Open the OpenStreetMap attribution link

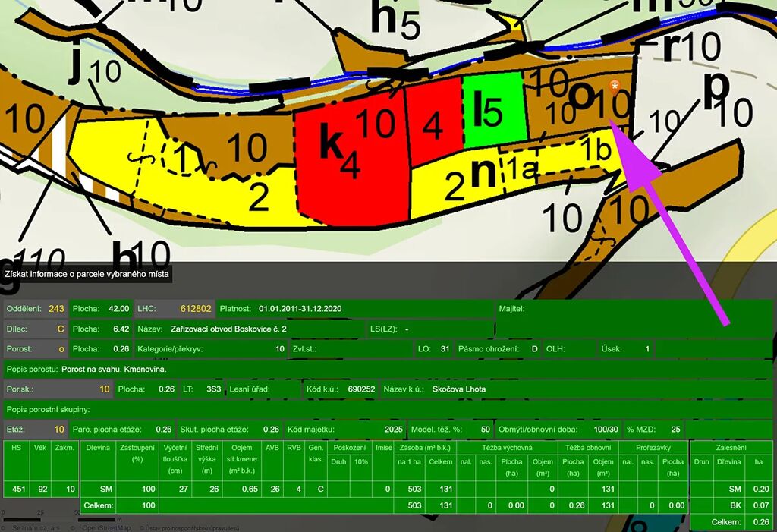(x=107, y=527)
